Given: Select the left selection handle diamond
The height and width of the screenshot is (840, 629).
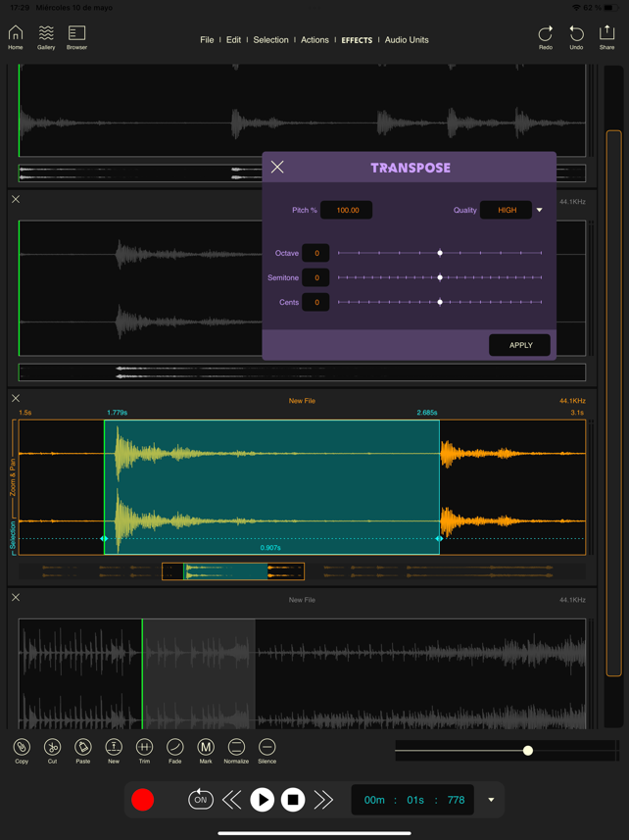Looking at the screenshot, I should (x=105, y=538).
